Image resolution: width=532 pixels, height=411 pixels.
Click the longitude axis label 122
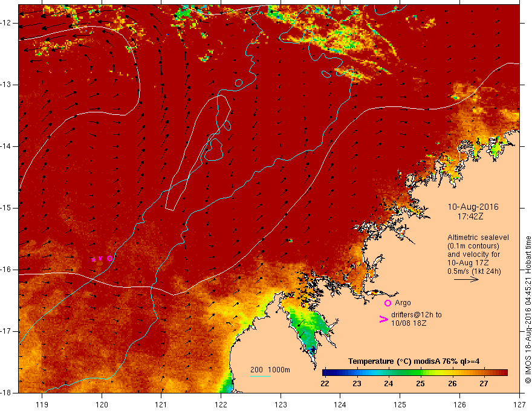[x=221, y=404]
